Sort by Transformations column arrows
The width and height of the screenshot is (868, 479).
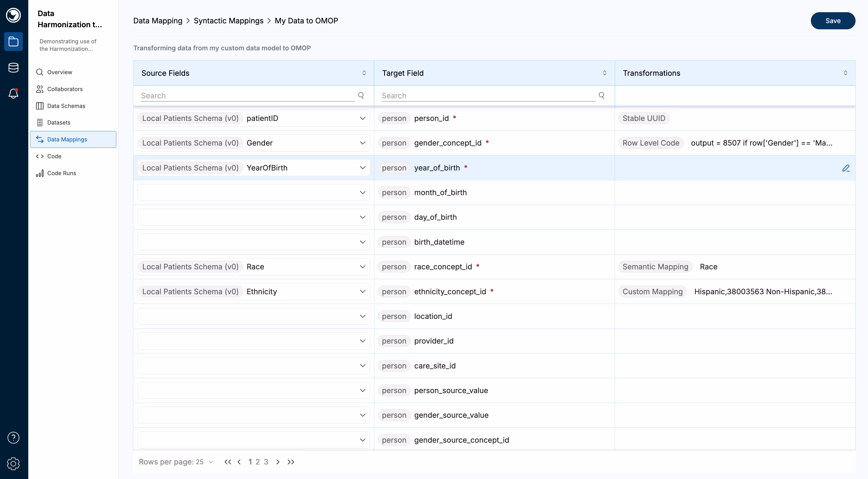(845, 73)
